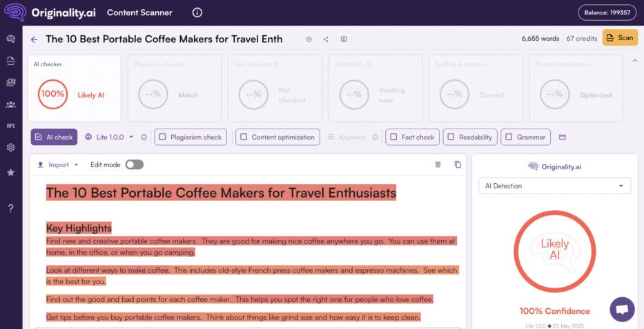Enable the Plagiarism check checkbox

pos(162,137)
